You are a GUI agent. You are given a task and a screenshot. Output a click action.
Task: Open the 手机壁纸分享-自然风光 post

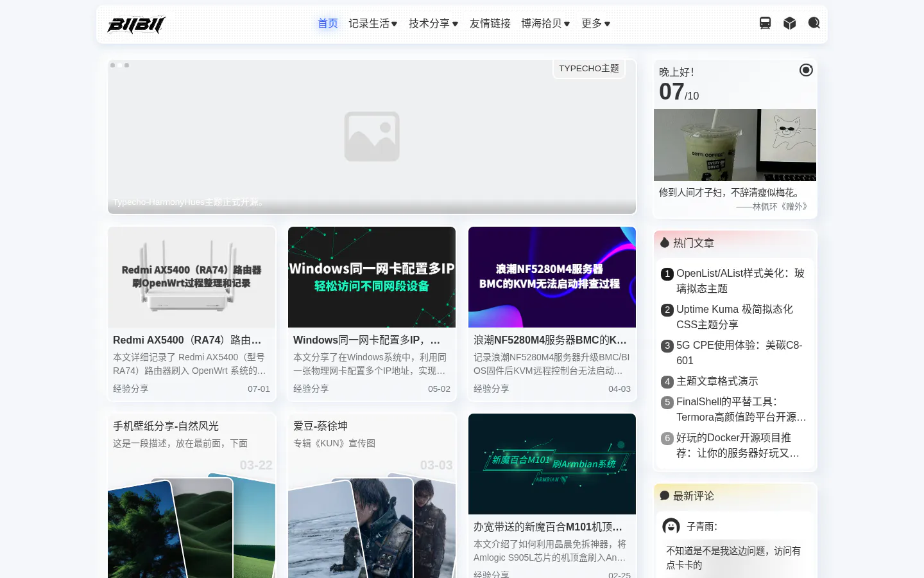click(166, 426)
